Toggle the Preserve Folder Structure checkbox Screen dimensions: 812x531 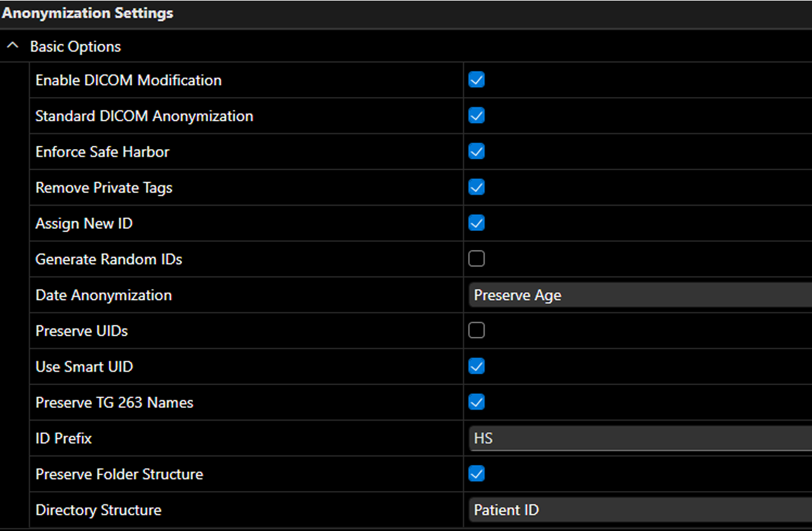tap(476, 474)
